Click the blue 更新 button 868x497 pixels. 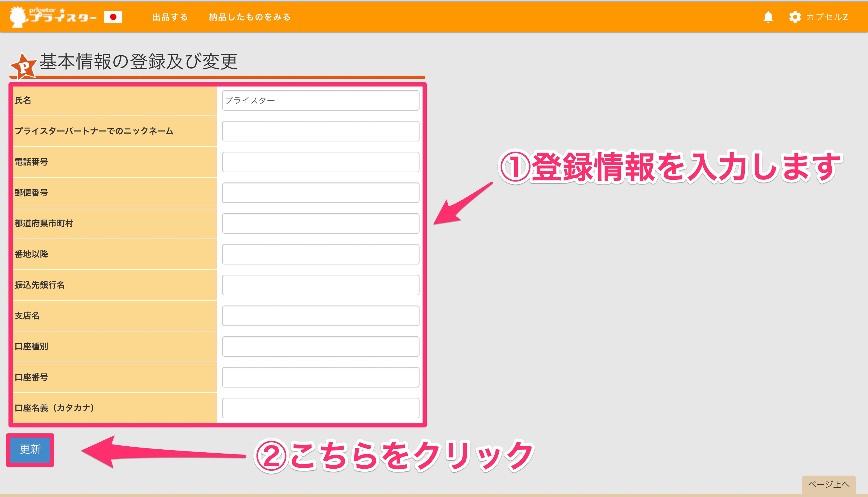pyautogui.click(x=30, y=450)
